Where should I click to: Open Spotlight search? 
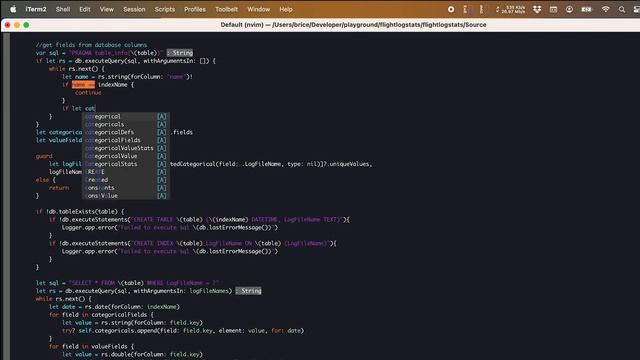(622, 9)
